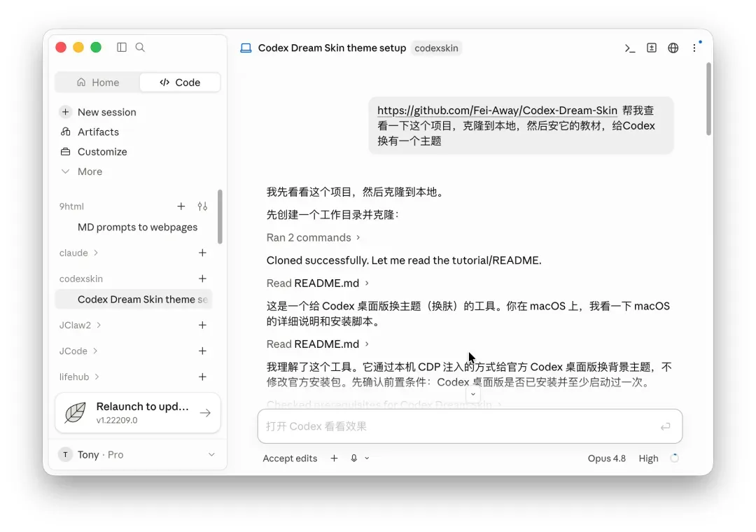Open search with the magnifier icon
The image size is (756, 532).
(140, 48)
